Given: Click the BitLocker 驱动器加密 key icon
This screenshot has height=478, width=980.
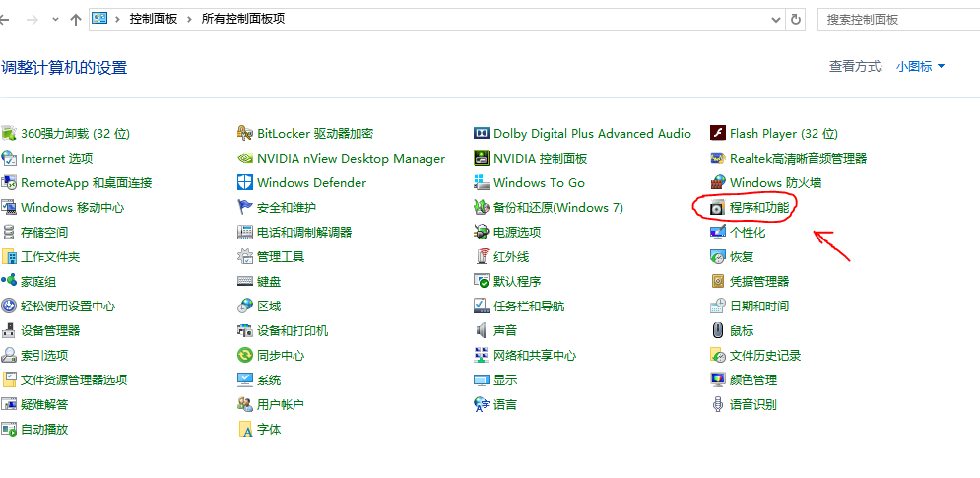Looking at the screenshot, I should pos(245,133).
